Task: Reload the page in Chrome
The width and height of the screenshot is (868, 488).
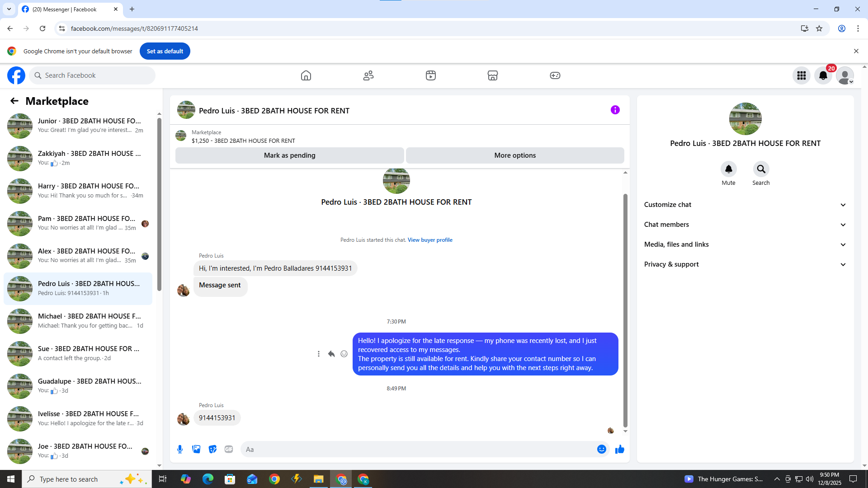Action: click(x=42, y=28)
